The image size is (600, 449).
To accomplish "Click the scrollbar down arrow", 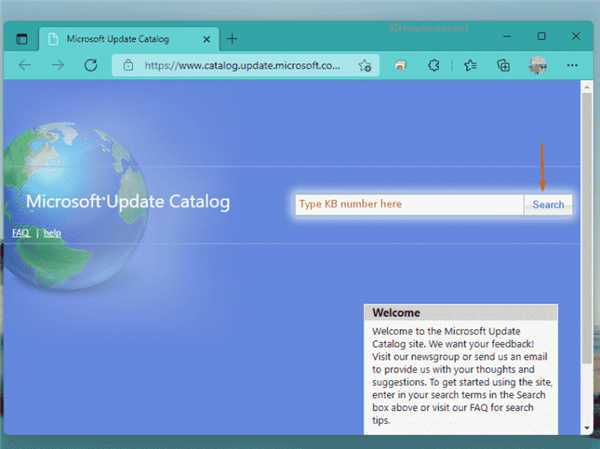I will [586, 427].
